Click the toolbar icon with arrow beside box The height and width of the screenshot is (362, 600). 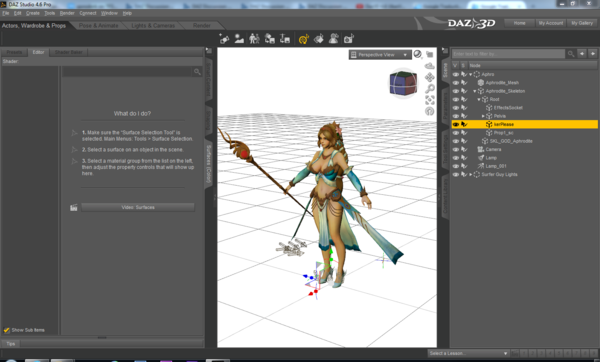click(x=285, y=39)
